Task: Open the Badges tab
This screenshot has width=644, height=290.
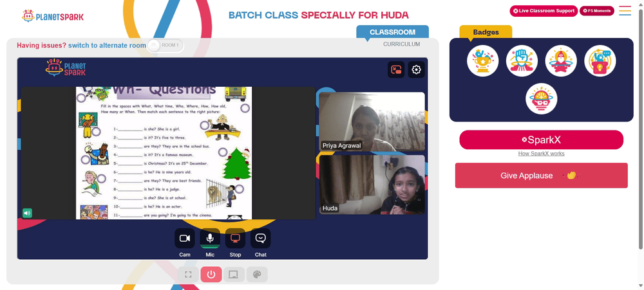Action: coord(486,32)
